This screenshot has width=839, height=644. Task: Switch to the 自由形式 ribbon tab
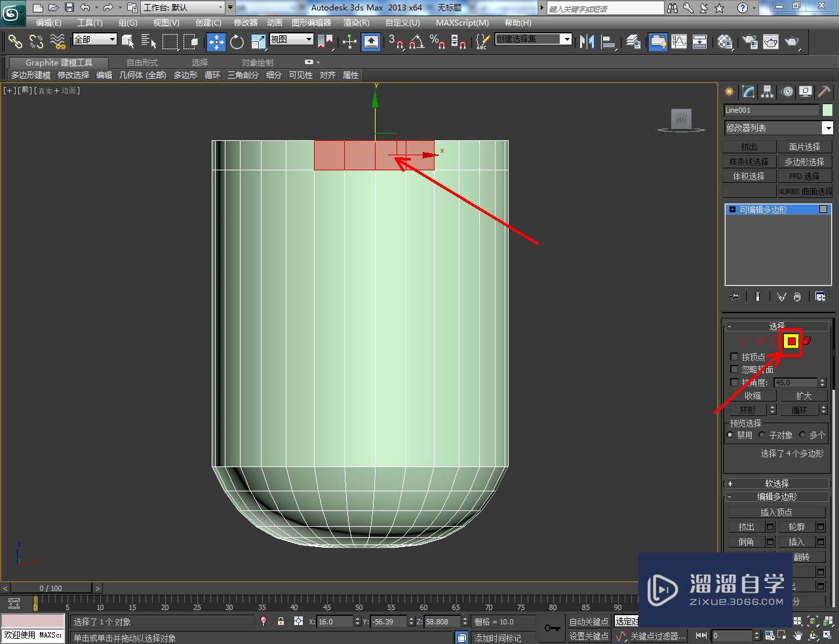point(142,63)
